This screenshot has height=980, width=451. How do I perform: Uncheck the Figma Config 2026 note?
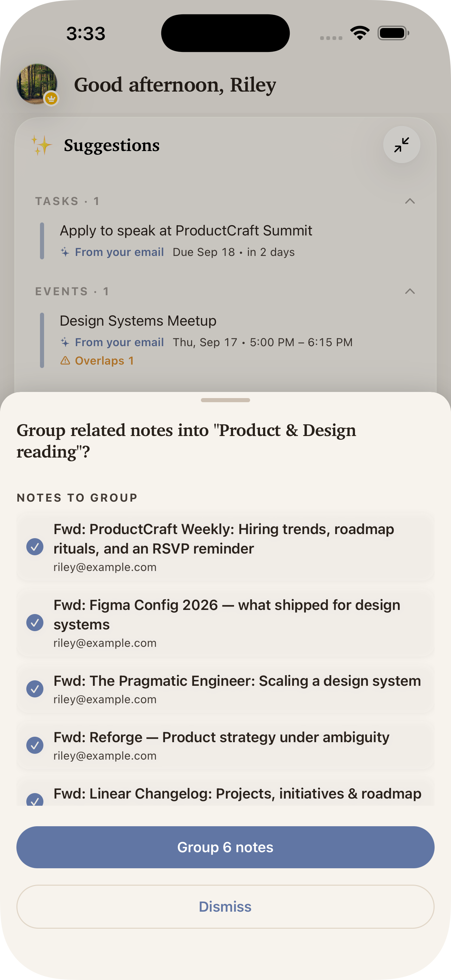tap(35, 622)
